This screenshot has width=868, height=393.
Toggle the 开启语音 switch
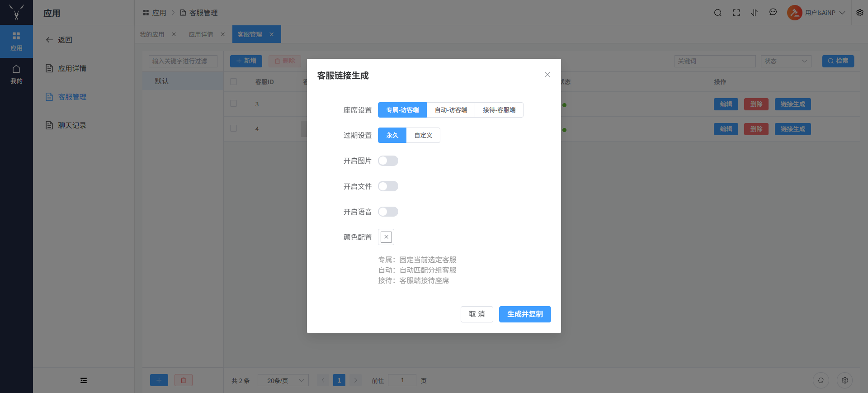click(388, 212)
